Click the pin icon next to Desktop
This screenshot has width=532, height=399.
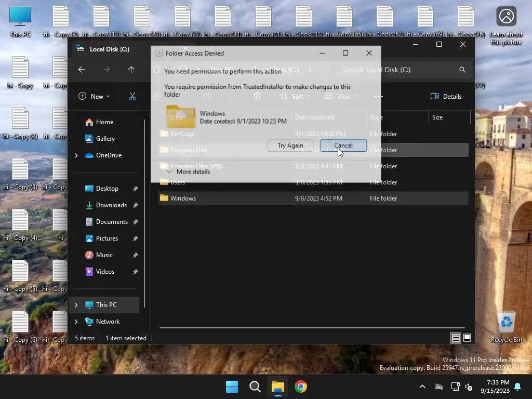135,189
